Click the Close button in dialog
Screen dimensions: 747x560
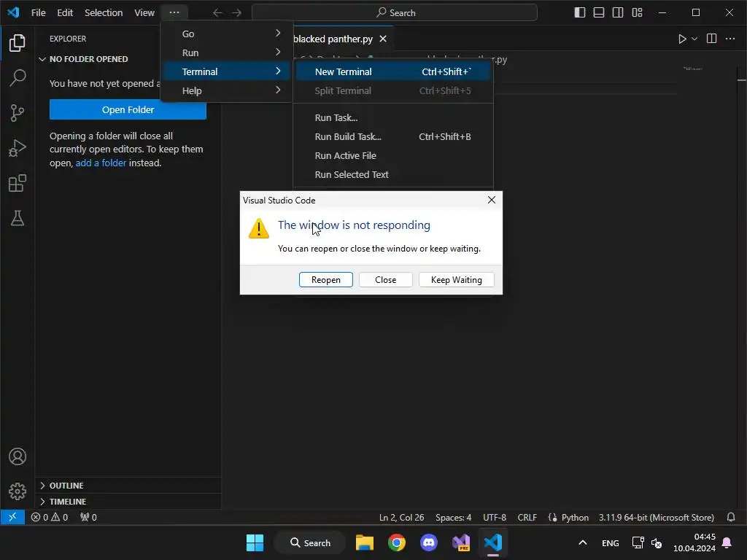385,280
